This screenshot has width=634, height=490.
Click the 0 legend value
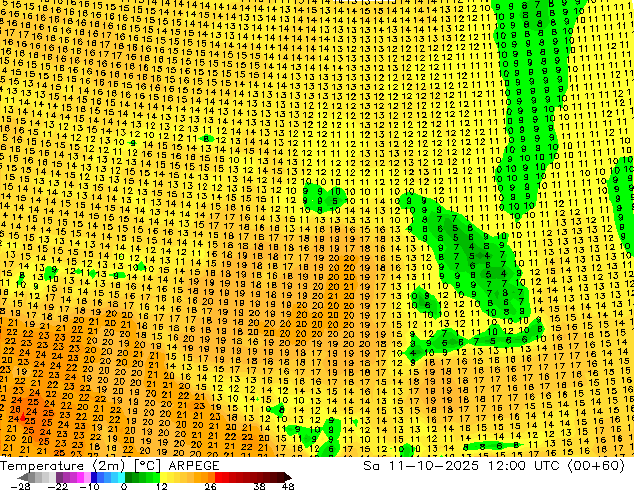124,486
